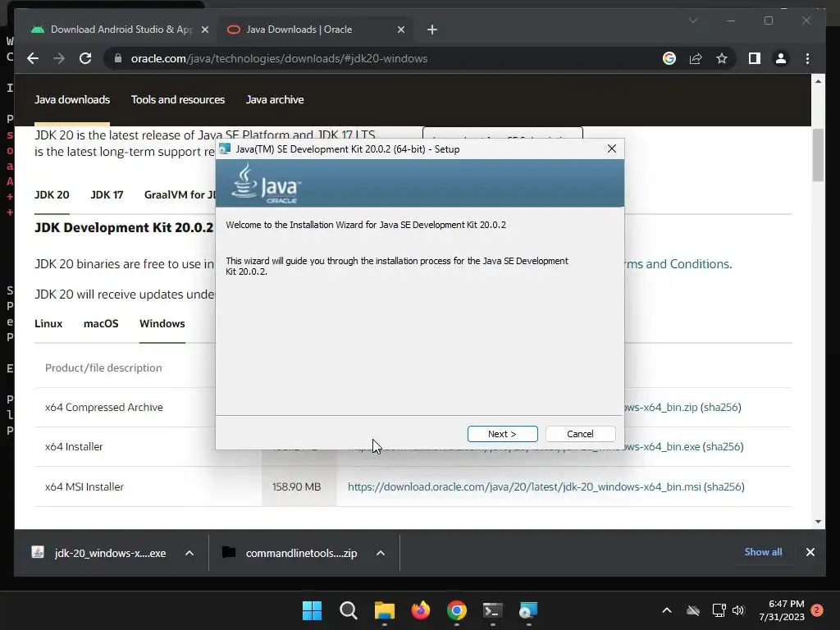Open Java archive navigation item
This screenshot has height=630, width=840.
tap(275, 99)
